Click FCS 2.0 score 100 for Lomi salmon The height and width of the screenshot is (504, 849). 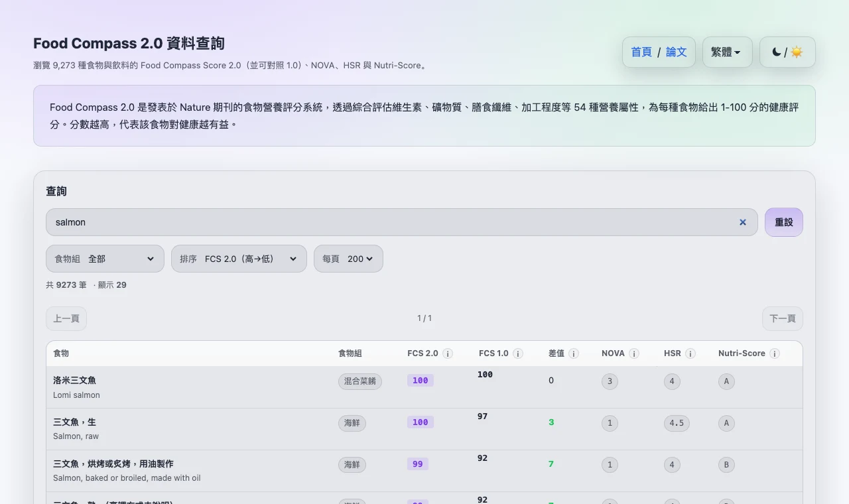click(x=421, y=381)
